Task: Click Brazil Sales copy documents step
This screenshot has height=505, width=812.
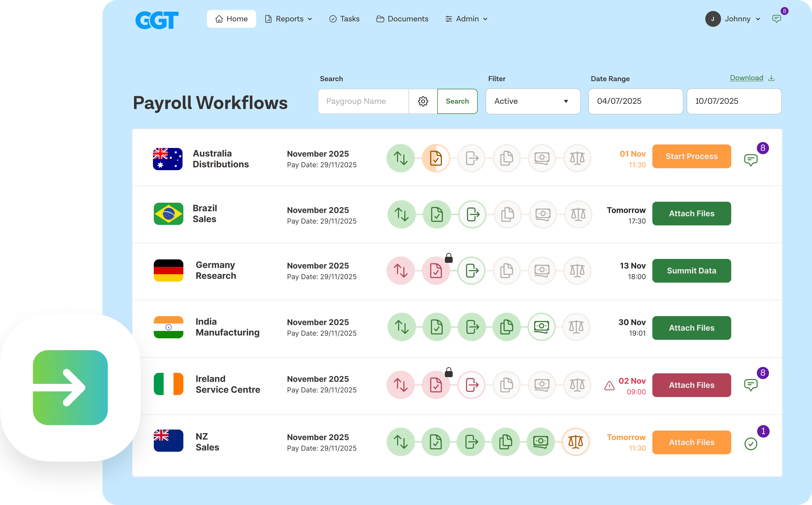Action: click(507, 215)
